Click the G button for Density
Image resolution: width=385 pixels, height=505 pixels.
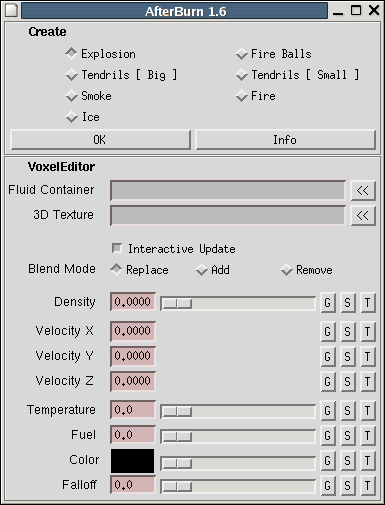point(328,303)
